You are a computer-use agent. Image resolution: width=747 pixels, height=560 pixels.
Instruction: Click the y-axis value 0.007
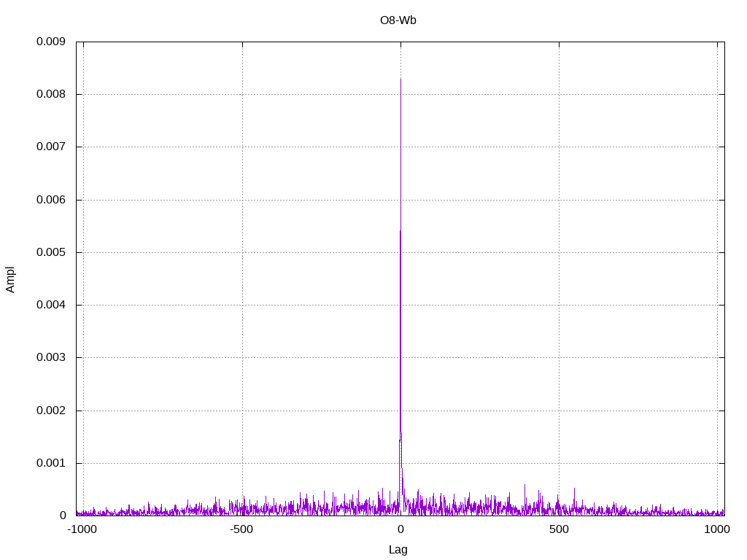[x=51, y=146]
